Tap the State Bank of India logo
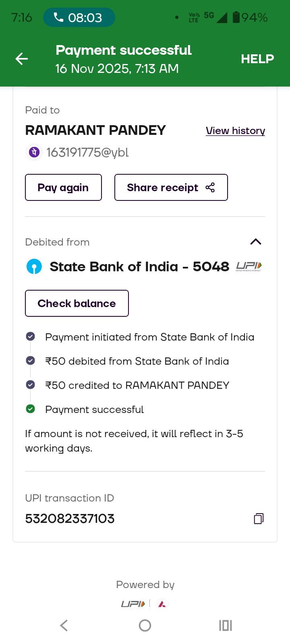This screenshot has height=644, width=290. 34,266
